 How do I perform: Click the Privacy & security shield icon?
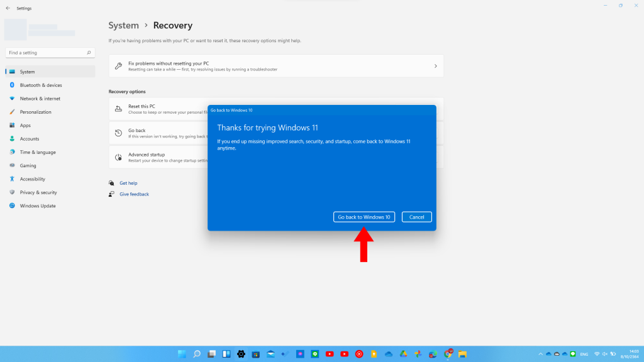(x=12, y=192)
